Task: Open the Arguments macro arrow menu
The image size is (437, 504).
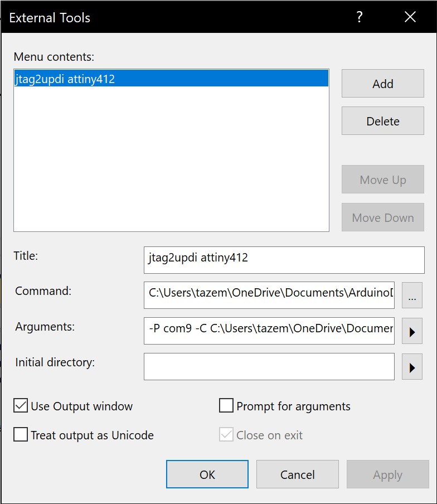Action: 412,331
